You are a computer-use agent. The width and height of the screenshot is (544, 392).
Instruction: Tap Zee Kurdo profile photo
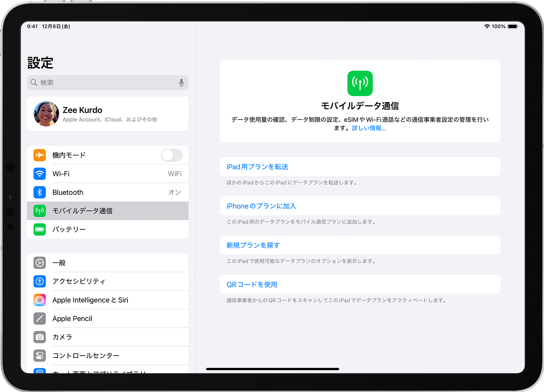[x=47, y=114]
